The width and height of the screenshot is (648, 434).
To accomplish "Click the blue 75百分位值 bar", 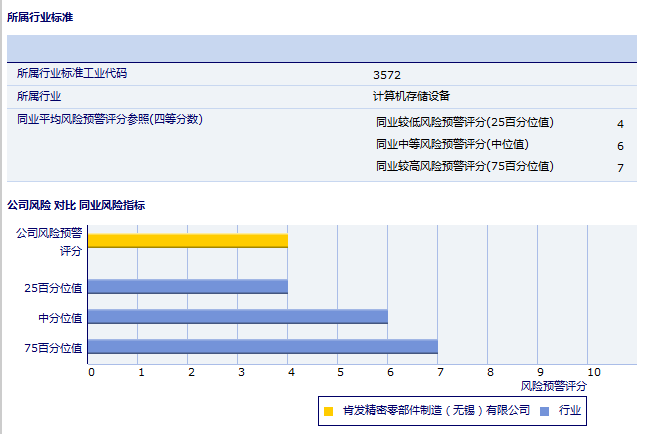I will 263,347.
